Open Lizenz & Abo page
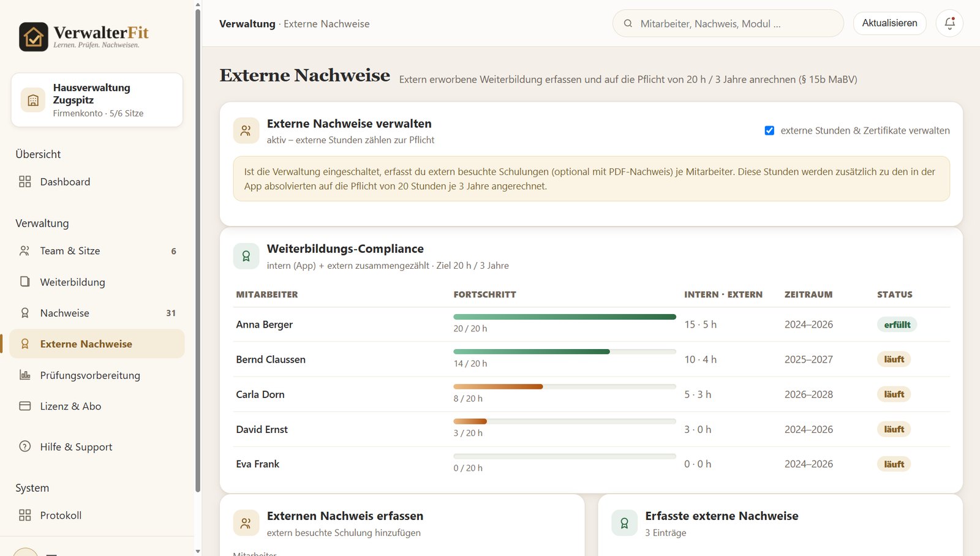Screen dimensions: 980x556 pos(97,406)
